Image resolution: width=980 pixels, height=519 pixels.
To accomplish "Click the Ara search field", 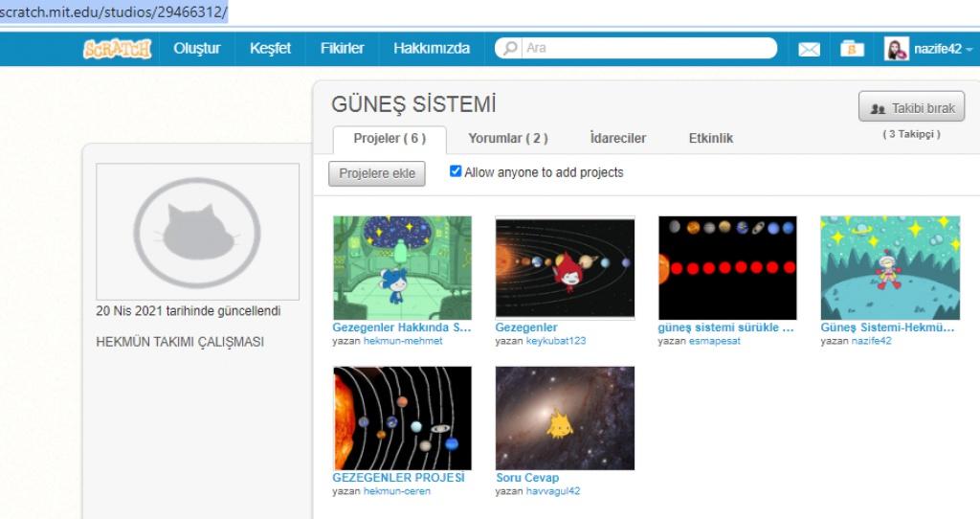I will [x=646, y=49].
